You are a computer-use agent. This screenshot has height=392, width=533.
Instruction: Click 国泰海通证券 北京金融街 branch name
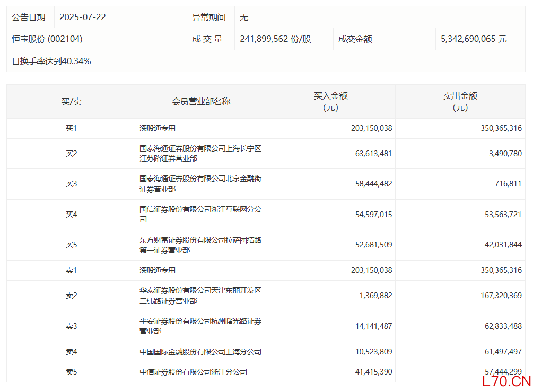[x=200, y=184]
